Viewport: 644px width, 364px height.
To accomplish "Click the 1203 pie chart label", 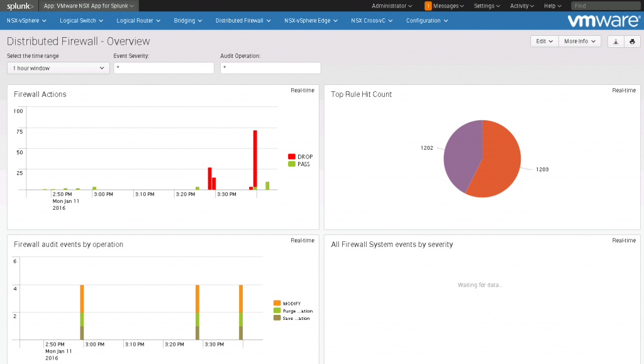I will coord(542,169).
